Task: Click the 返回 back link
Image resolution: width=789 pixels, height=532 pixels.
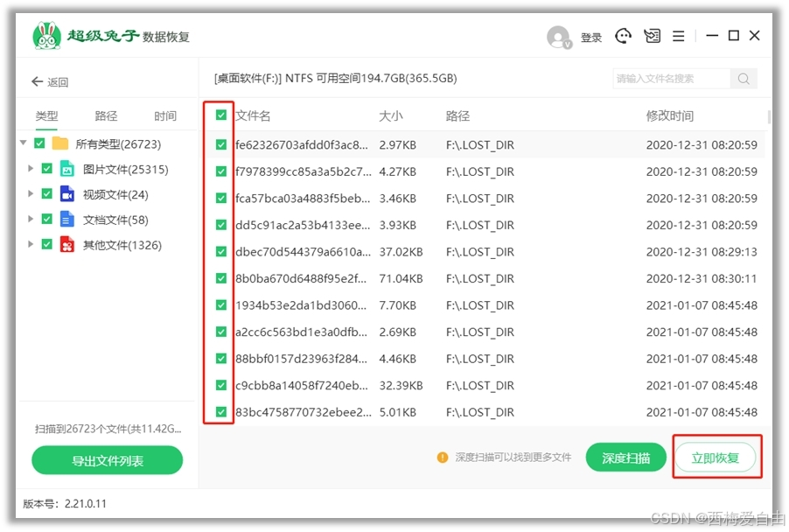Action: pos(58,82)
